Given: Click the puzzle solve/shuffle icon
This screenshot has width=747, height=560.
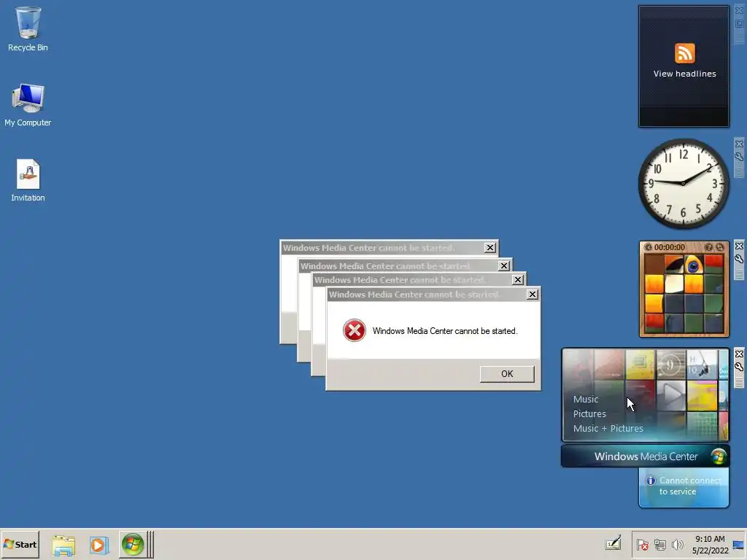Looking at the screenshot, I should pyautogui.click(x=720, y=247).
